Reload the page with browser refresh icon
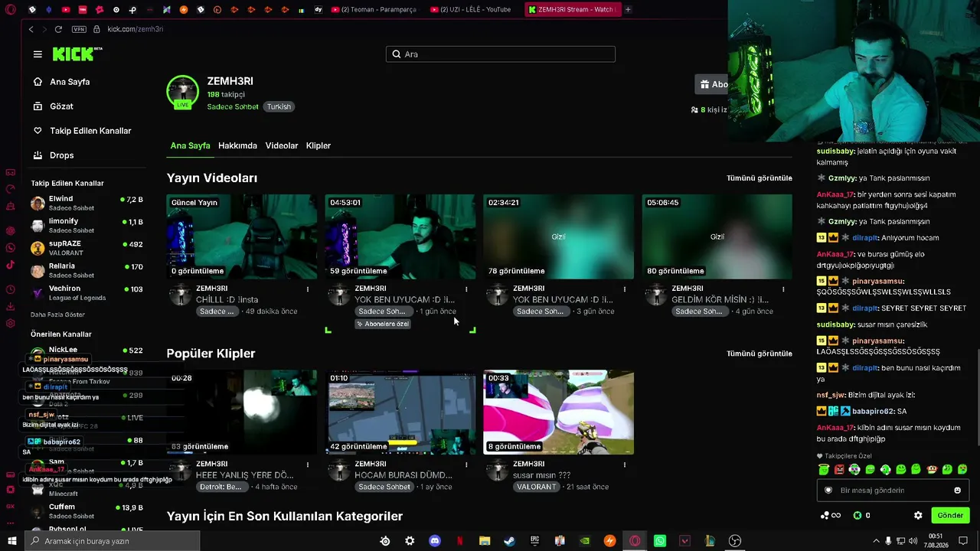The width and height of the screenshot is (980, 551). coord(58,29)
